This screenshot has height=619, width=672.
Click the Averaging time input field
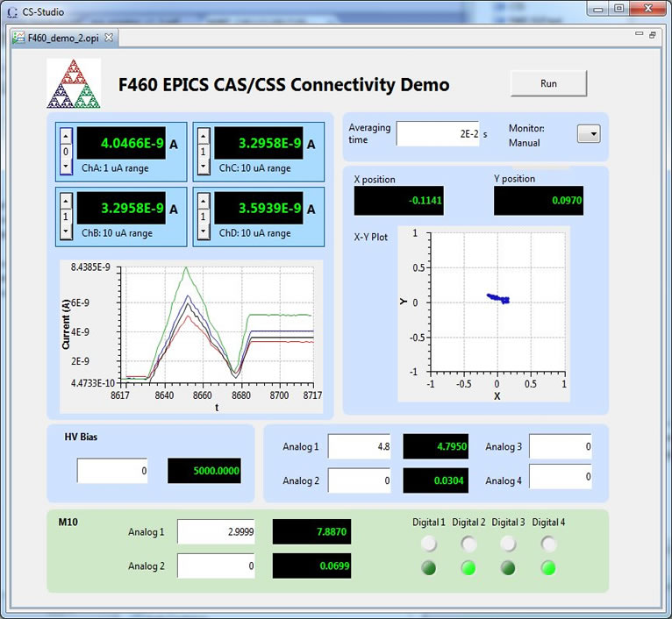pos(437,134)
